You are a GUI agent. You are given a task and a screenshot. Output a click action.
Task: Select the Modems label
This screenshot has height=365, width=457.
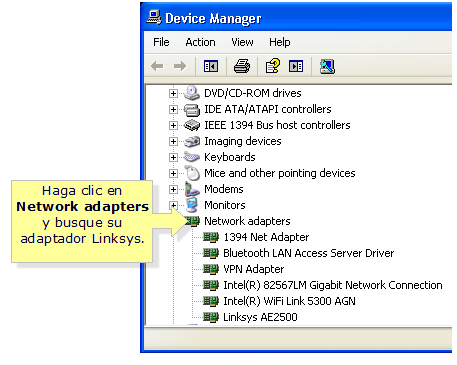[x=224, y=189]
